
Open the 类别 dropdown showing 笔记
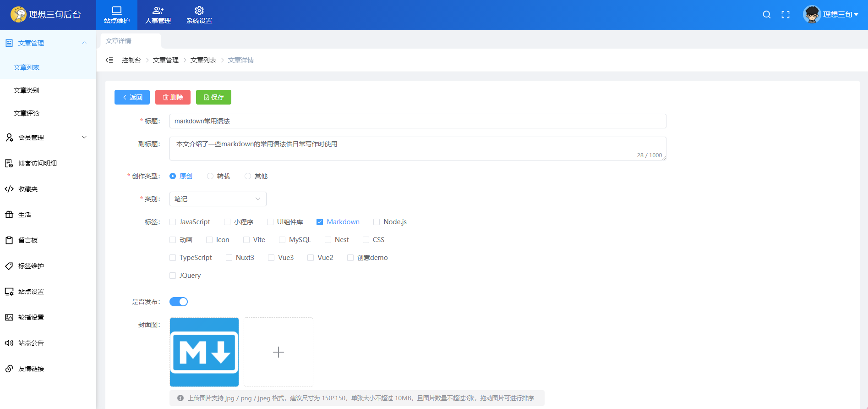pyautogui.click(x=218, y=199)
